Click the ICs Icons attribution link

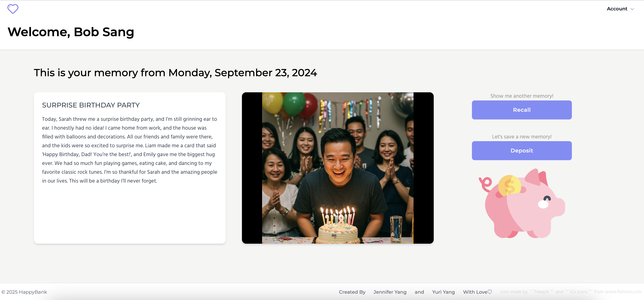(578, 292)
